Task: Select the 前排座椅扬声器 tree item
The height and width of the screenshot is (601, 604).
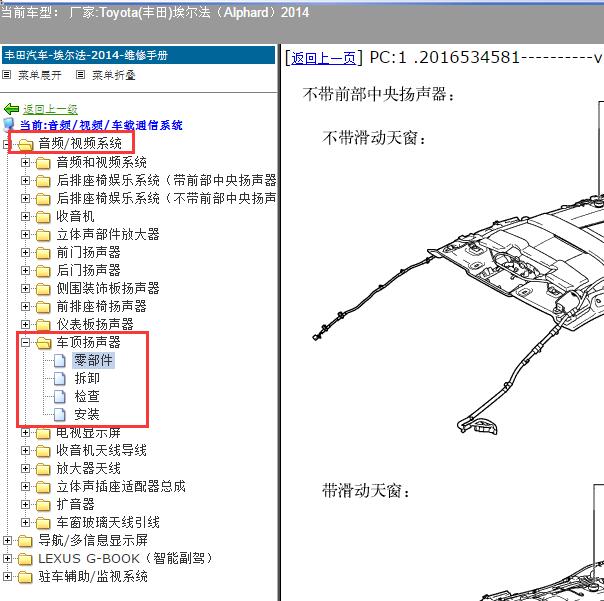Action: [101, 306]
